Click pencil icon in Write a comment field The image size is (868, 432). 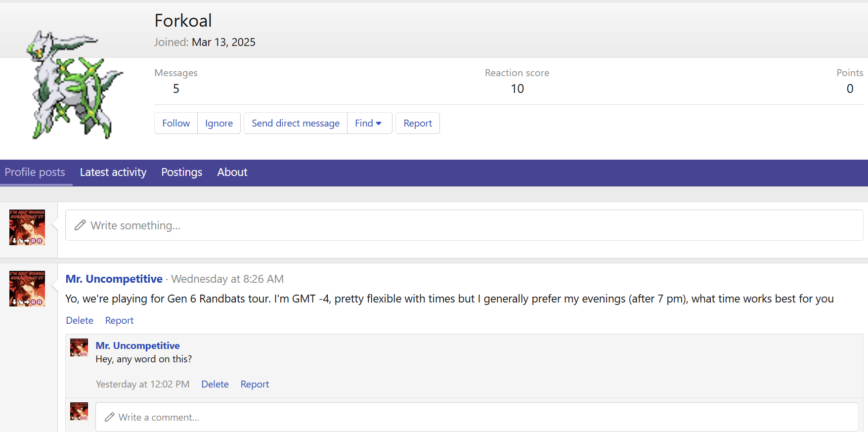pos(110,417)
